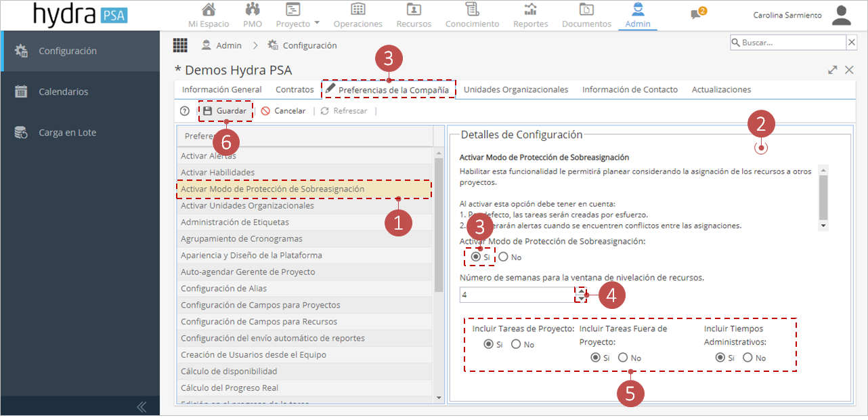
Task: Click the Guardar button
Action: 225,111
